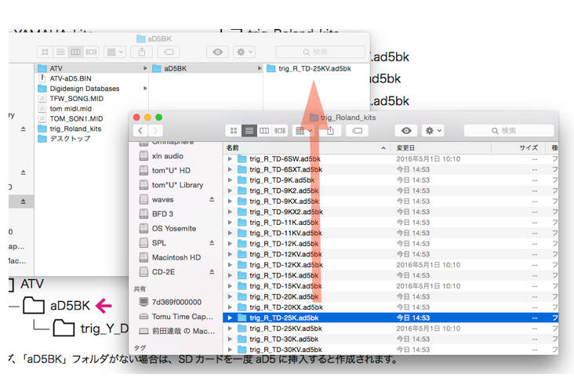Expand trig_R_TD-6SW.ad5bk disclosure triangle

pyautogui.click(x=230, y=159)
